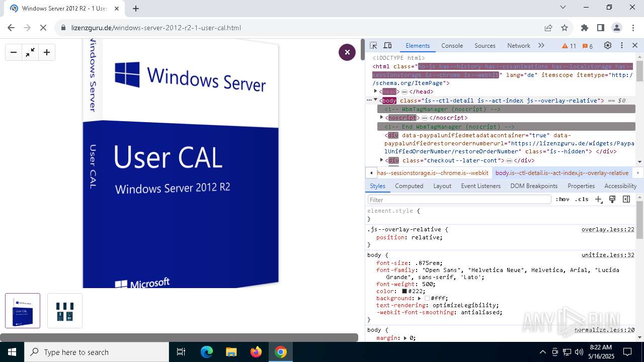Toggle the :hov element state panel
Image resolution: width=644 pixels, height=362 pixels.
click(x=562, y=199)
